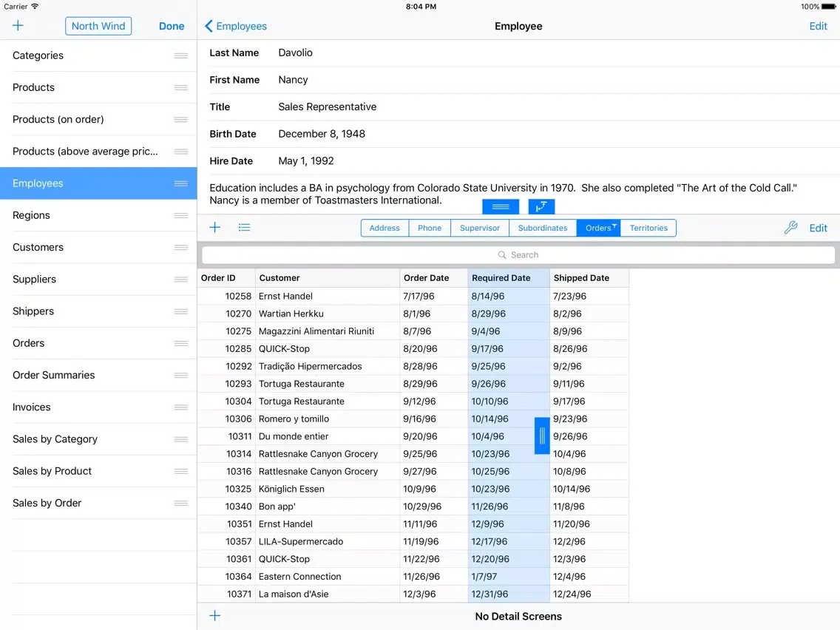Screen dimensions: 840x630
Task: Open the Orders tab dropdown arrow
Action: (x=614, y=226)
